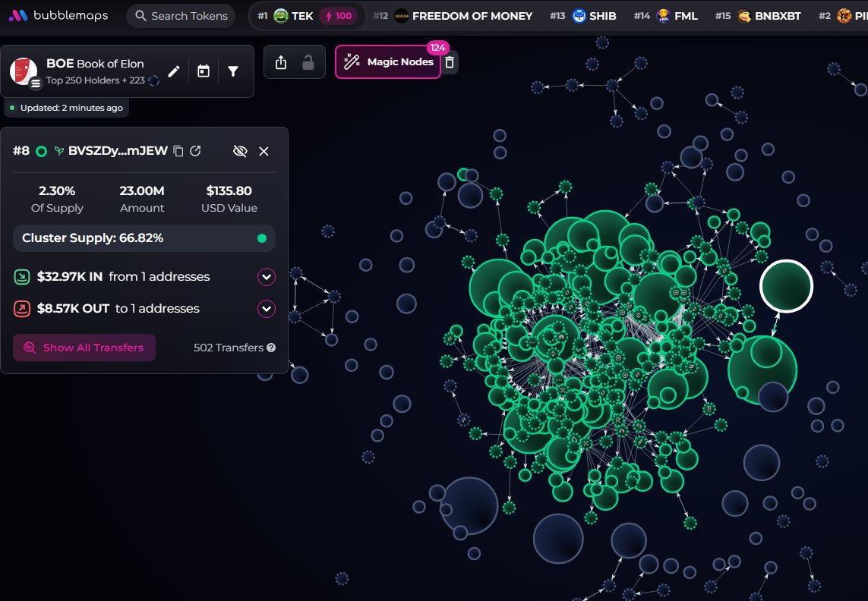Image resolution: width=868 pixels, height=601 pixels.
Task: Click the green ring rank icon
Action: click(42, 151)
